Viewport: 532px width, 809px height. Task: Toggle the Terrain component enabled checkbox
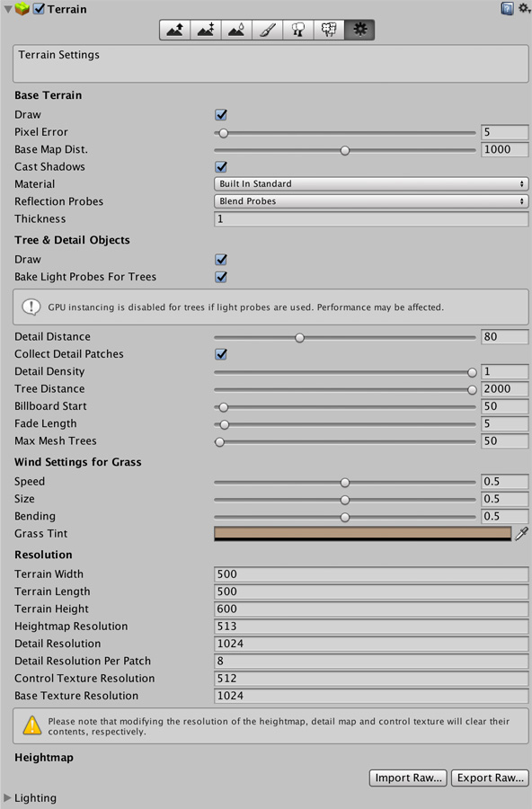39,9
